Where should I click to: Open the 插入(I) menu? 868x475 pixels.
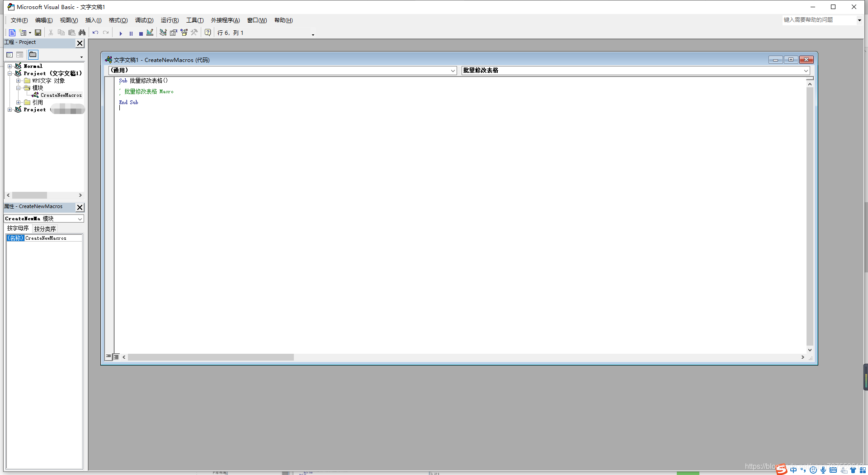tap(93, 20)
